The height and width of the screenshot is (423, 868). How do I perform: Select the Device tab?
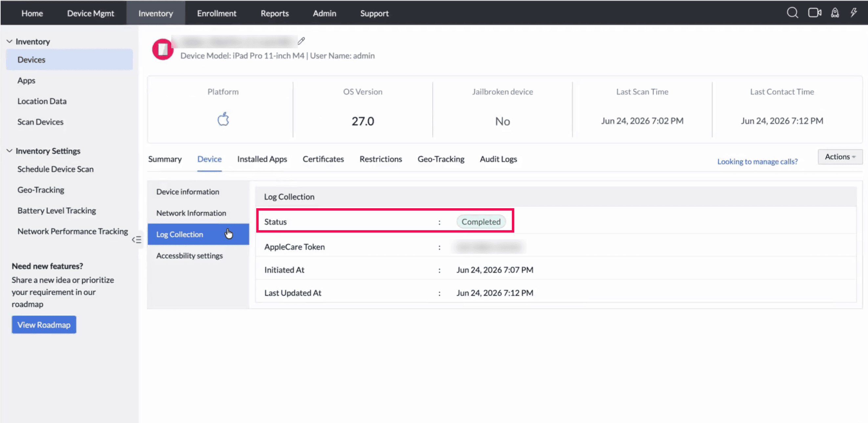tap(209, 159)
